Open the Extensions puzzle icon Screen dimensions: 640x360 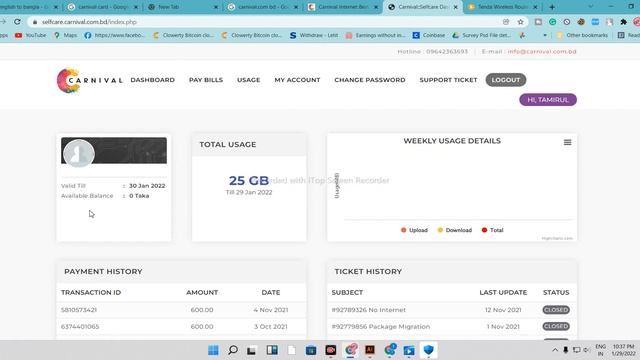623,22
